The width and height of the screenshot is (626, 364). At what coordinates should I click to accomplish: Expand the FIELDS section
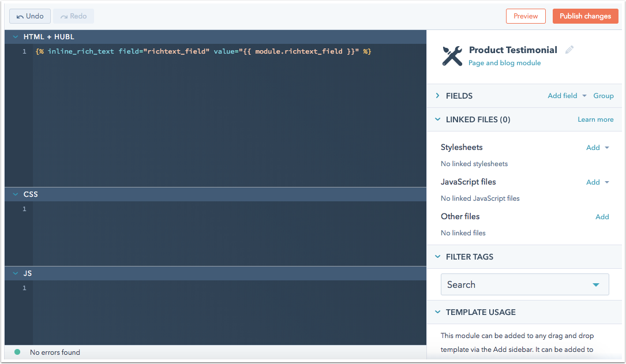437,96
